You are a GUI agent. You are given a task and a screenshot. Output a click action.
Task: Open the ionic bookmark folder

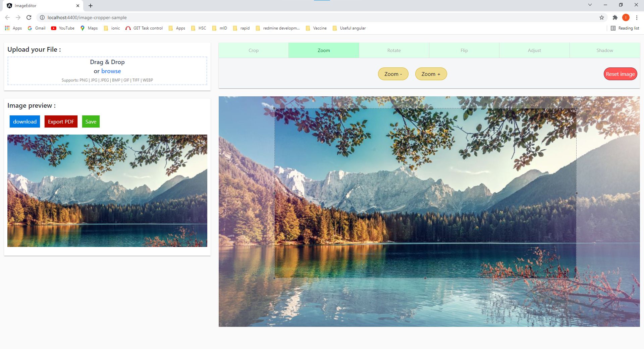tap(112, 28)
